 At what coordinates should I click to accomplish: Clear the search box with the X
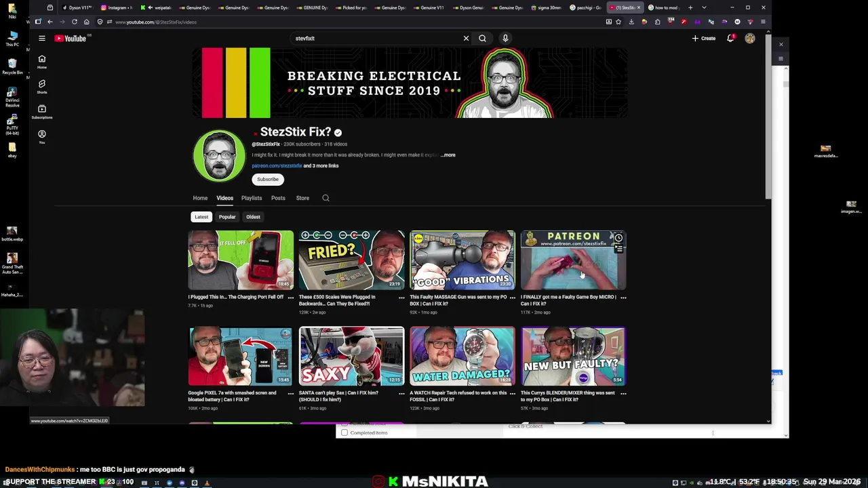466,39
